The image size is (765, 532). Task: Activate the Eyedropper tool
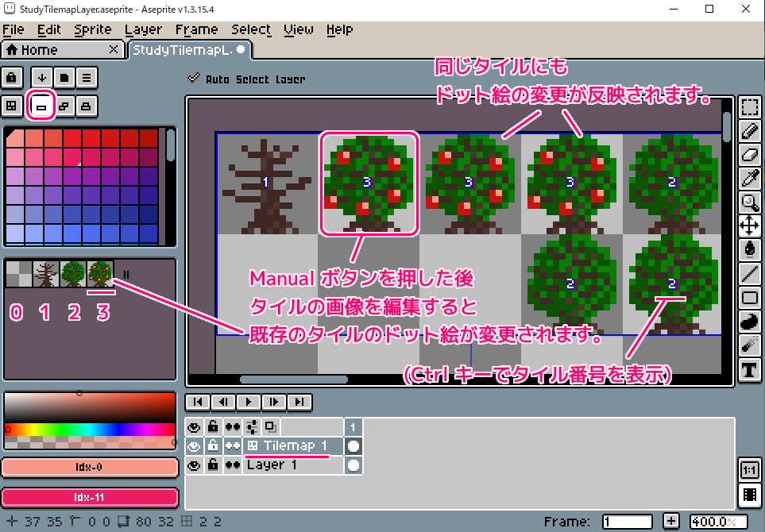pyautogui.click(x=749, y=179)
